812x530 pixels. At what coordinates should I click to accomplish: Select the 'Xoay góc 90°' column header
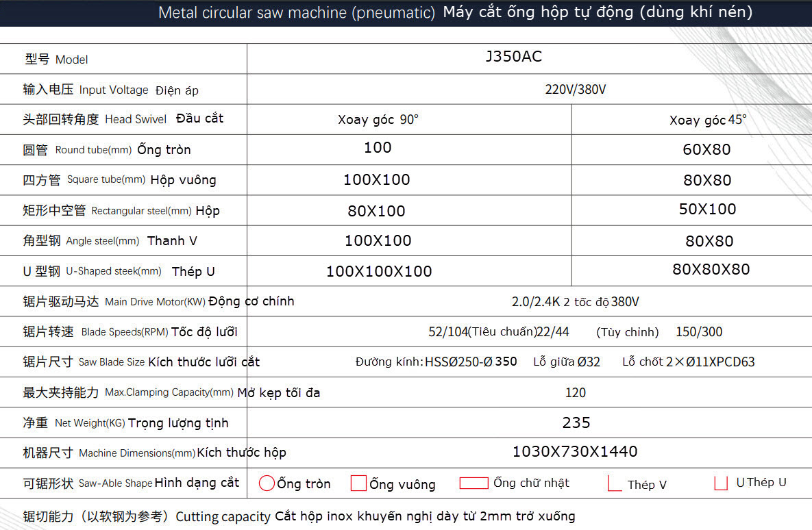click(x=378, y=120)
